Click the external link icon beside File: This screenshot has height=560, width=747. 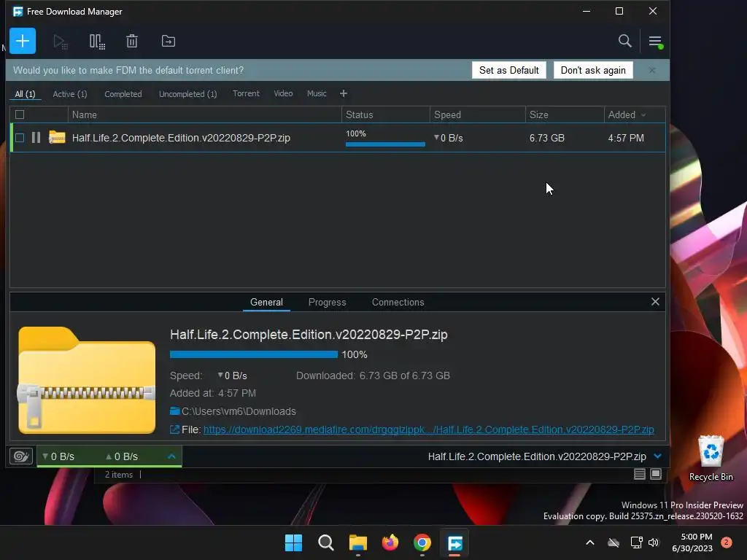coord(175,429)
